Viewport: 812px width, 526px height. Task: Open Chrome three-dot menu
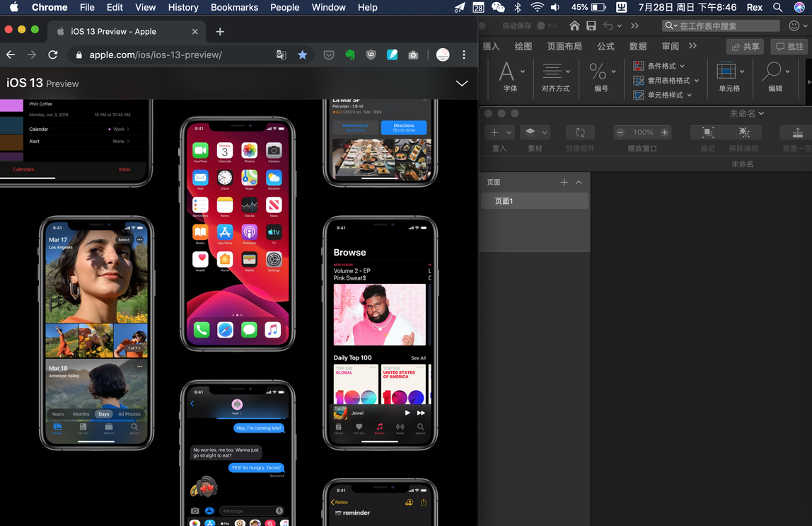[x=464, y=55]
